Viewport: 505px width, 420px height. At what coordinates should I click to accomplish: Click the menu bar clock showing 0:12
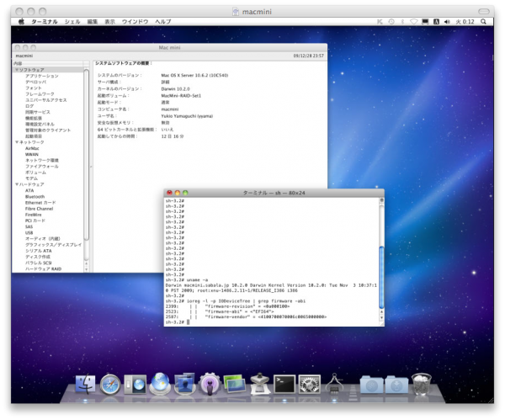(465, 22)
